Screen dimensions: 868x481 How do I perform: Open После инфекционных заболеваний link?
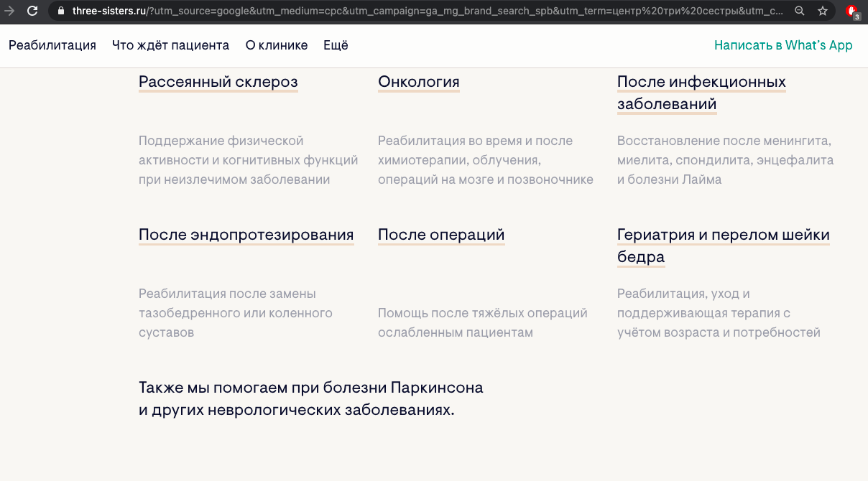tap(701, 93)
